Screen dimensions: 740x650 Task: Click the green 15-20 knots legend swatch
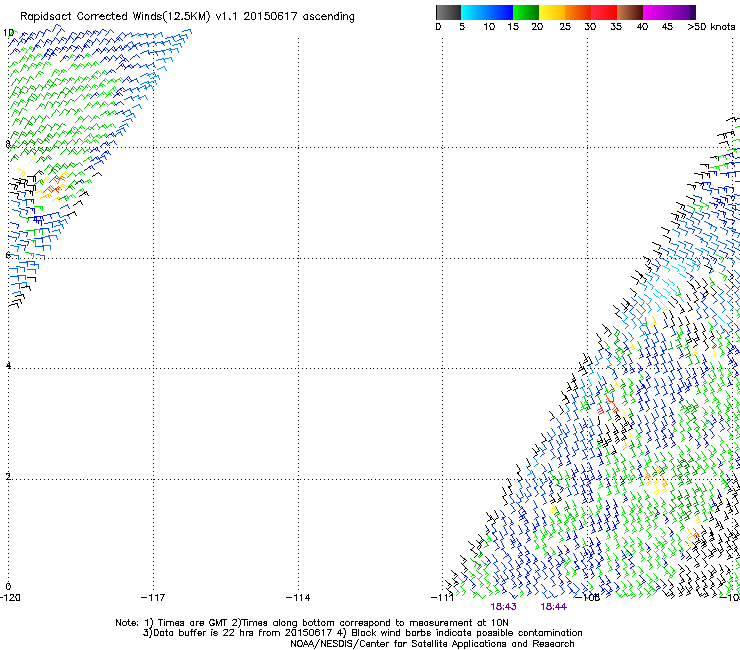(x=526, y=12)
